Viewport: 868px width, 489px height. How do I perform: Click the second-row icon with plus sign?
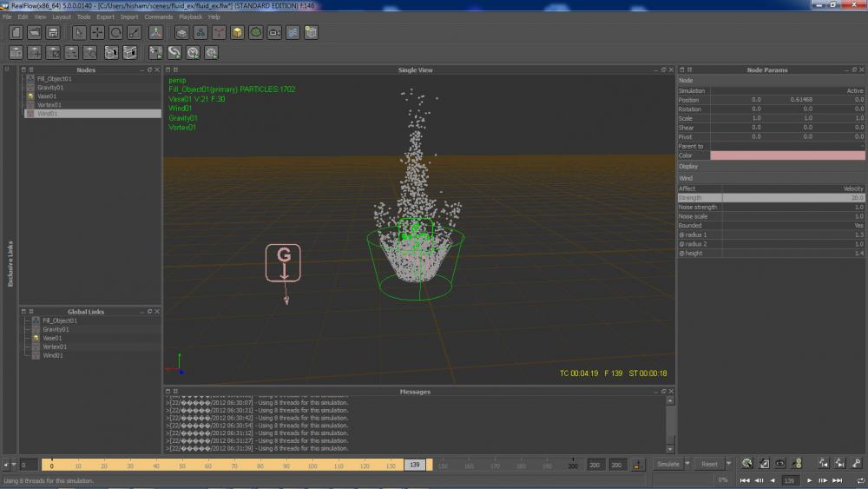tap(35, 53)
